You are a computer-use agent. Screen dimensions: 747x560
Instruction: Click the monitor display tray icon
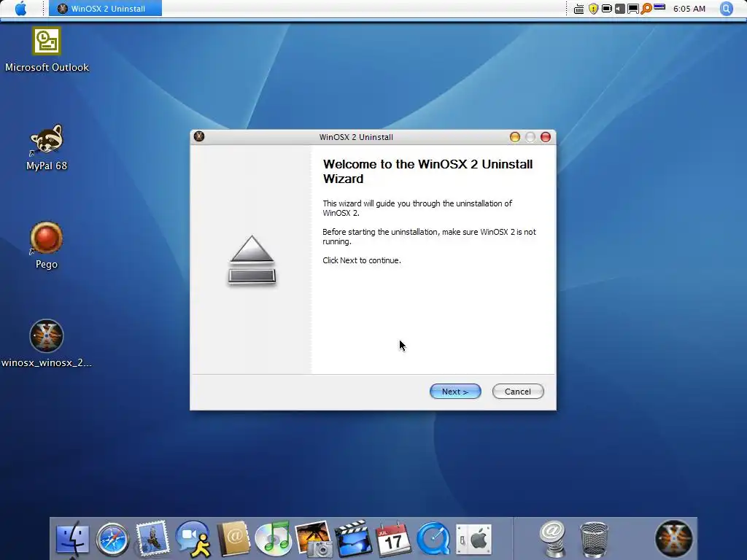632,9
